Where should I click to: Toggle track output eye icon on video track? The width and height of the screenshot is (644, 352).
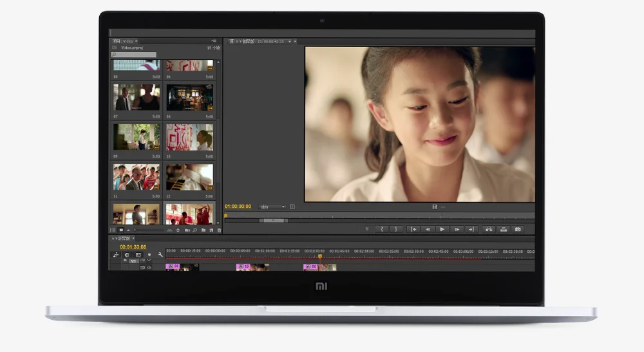click(x=149, y=268)
